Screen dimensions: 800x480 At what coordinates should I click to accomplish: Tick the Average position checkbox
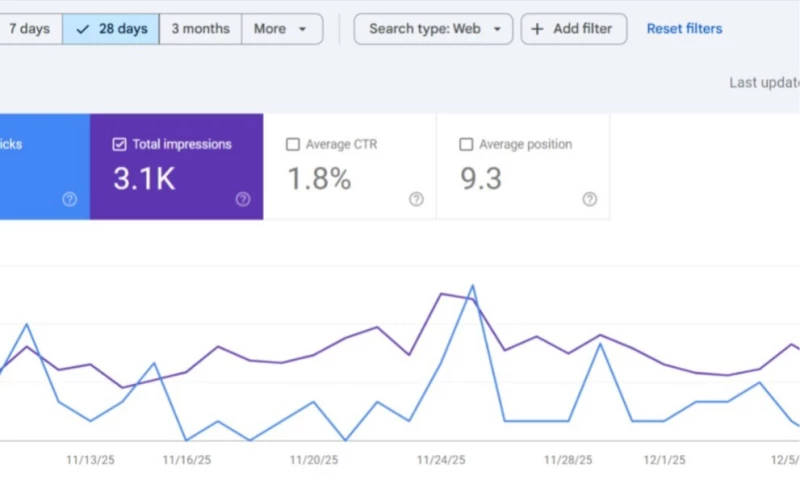[x=466, y=144]
